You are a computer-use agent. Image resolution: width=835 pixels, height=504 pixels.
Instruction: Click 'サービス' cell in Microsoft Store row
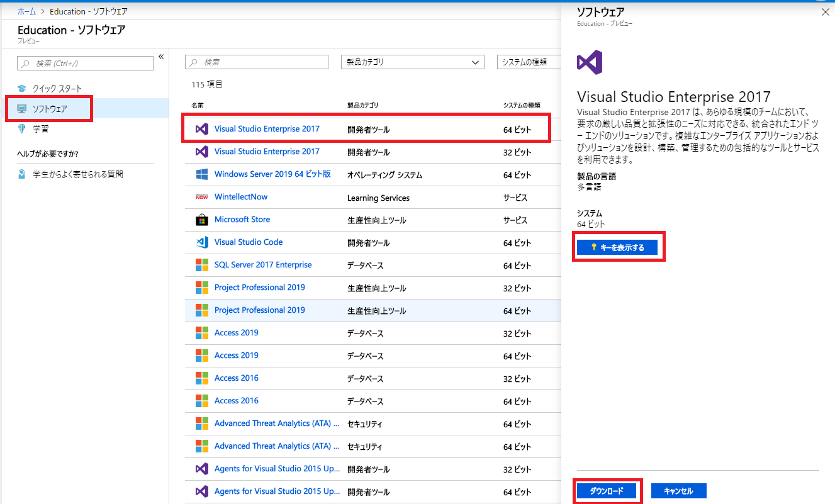point(515,220)
